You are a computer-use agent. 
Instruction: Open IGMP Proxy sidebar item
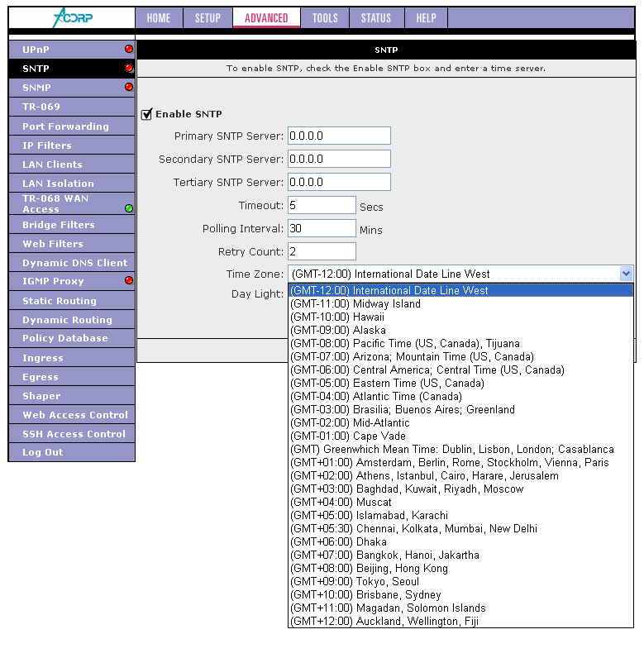tap(71, 281)
